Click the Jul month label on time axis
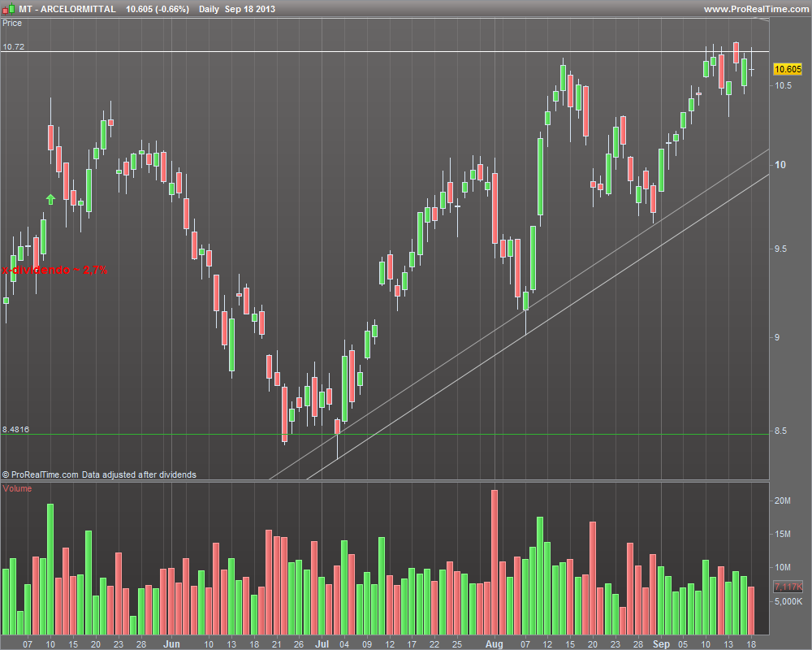The width and height of the screenshot is (812, 650). (x=322, y=643)
